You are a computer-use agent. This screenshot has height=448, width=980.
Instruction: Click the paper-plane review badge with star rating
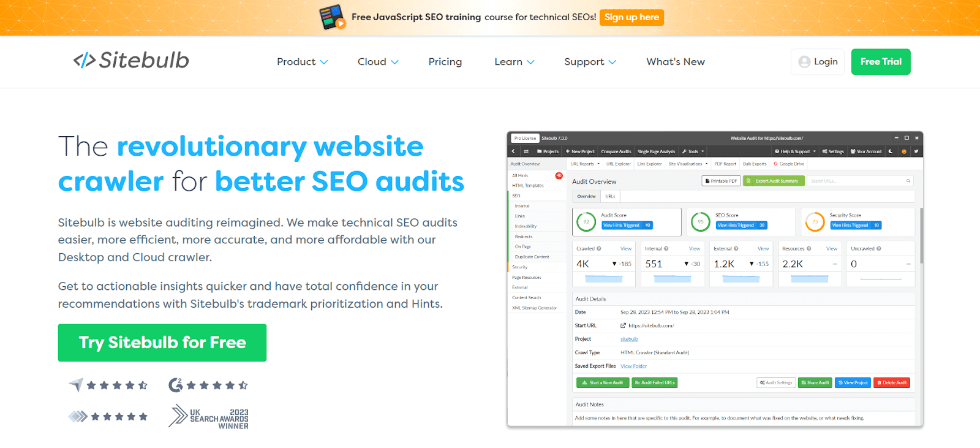(x=108, y=385)
